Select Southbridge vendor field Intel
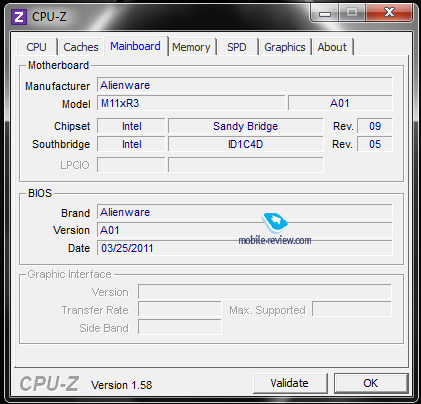 coord(131,144)
